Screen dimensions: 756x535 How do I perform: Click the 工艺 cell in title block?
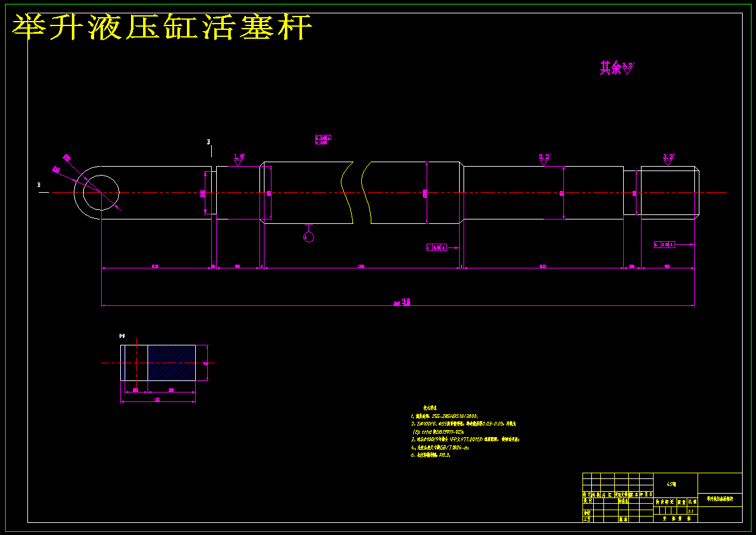pyautogui.click(x=588, y=520)
